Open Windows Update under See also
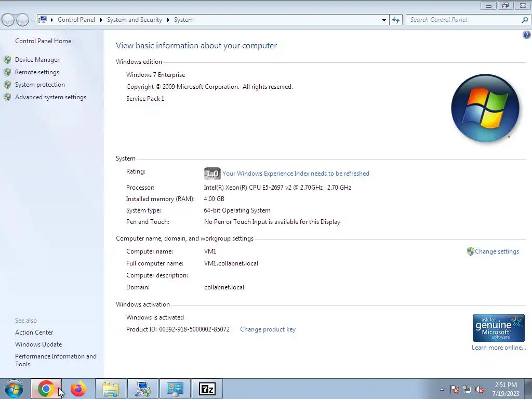Viewport: 532px width, 399px height. [x=38, y=344]
